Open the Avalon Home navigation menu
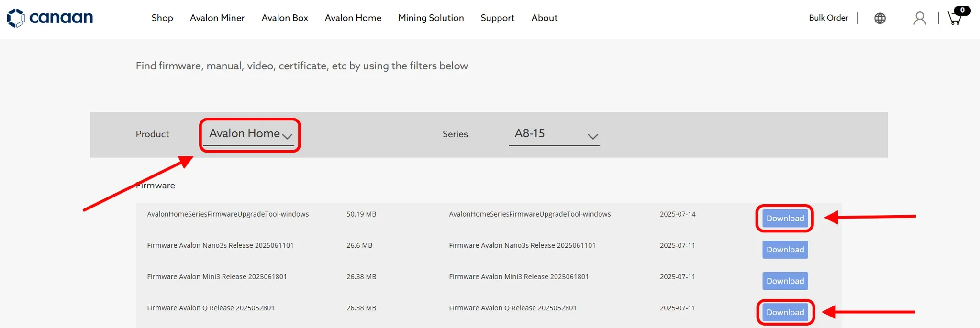This screenshot has width=980, height=328. 353,18
